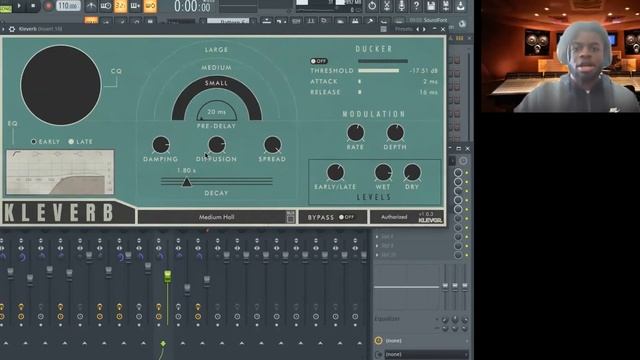Click the Decay slider triangle handle
The image size is (640, 360).
[x=187, y=182]
